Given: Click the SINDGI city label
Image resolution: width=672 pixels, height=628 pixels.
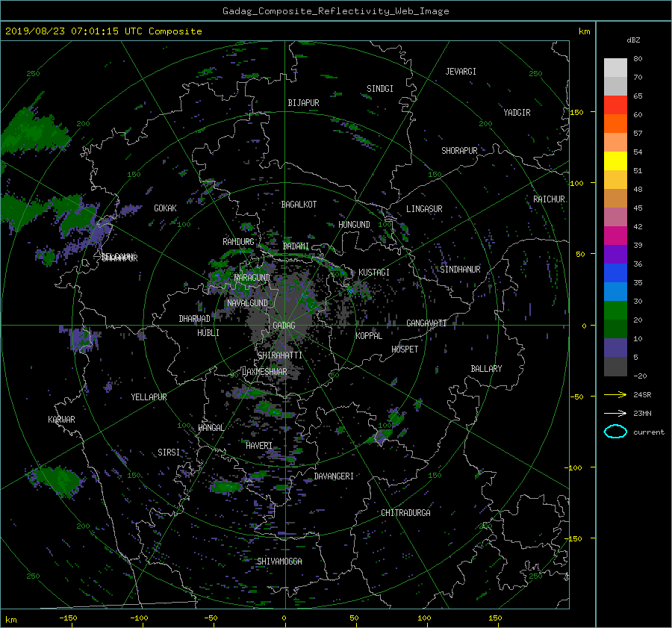Looking at the screenshot, I should 380,89.
